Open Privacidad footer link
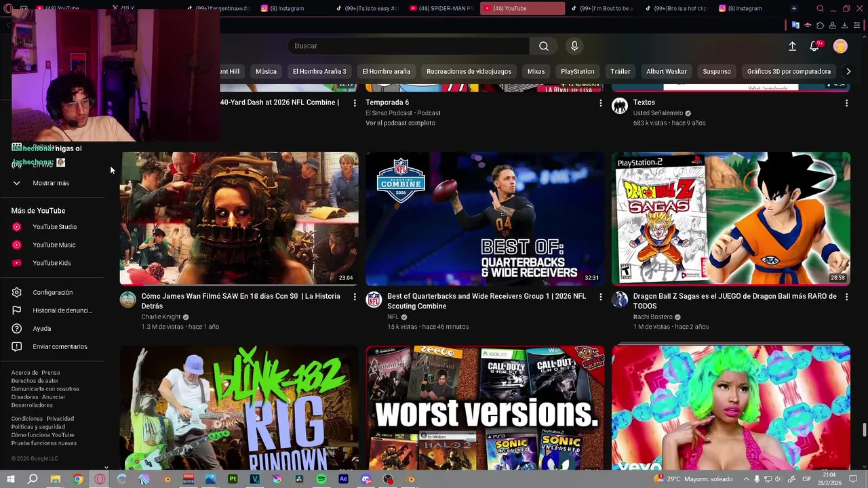 point(60,419)
